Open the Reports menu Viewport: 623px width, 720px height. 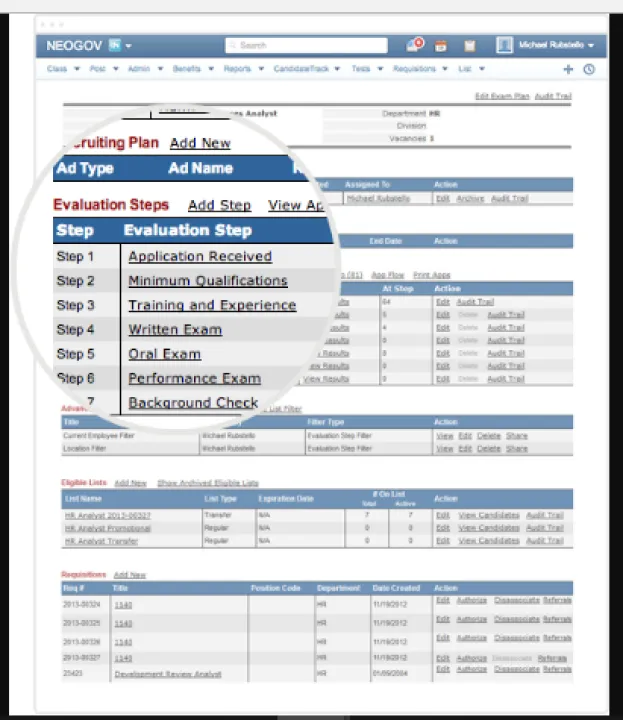coord(237,69)
